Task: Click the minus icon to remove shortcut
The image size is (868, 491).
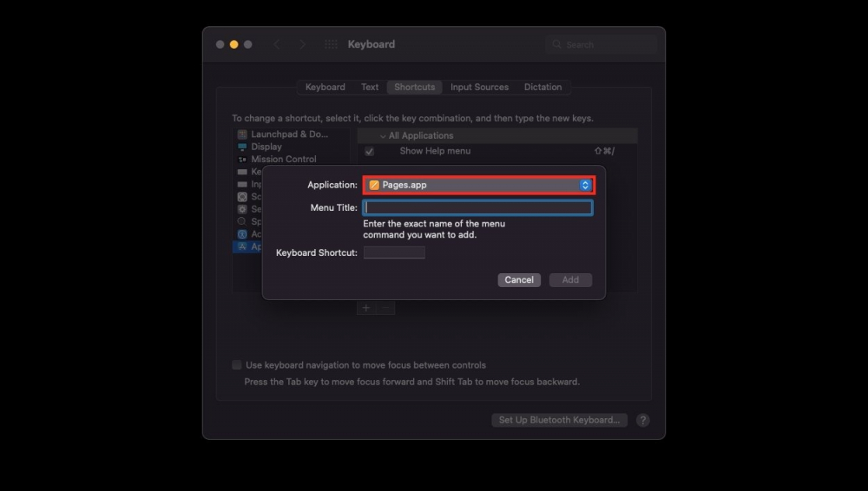Action: (x=386, y=308)
